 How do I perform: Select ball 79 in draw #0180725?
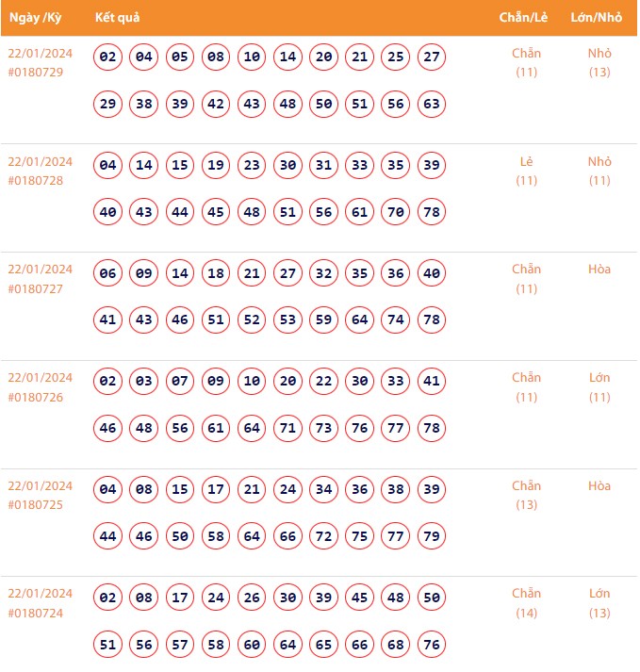click(432, 536)
